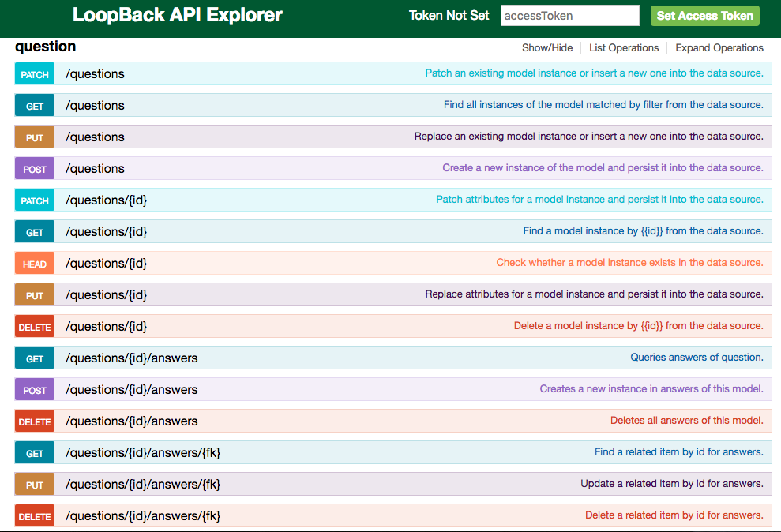Click "Find a related item by id" description
The width and height of the screenshot is (781, 532).
click(679, 452)
